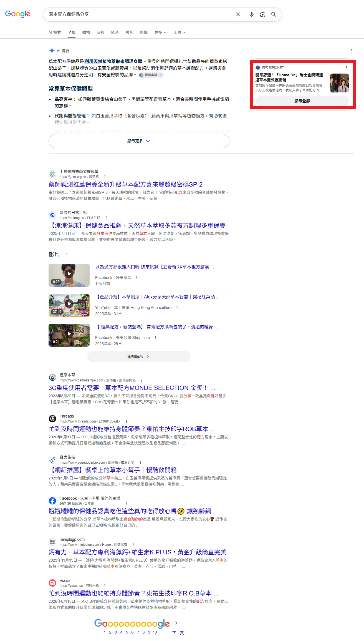This screenshot has height=641, width=364.
Task: Click the next page arrow icon
Action: pos(176,623)
